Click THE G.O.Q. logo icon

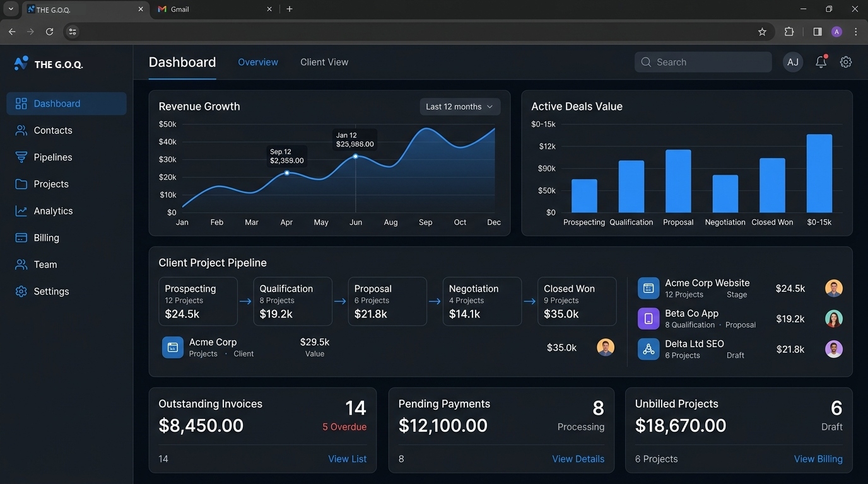21,63
